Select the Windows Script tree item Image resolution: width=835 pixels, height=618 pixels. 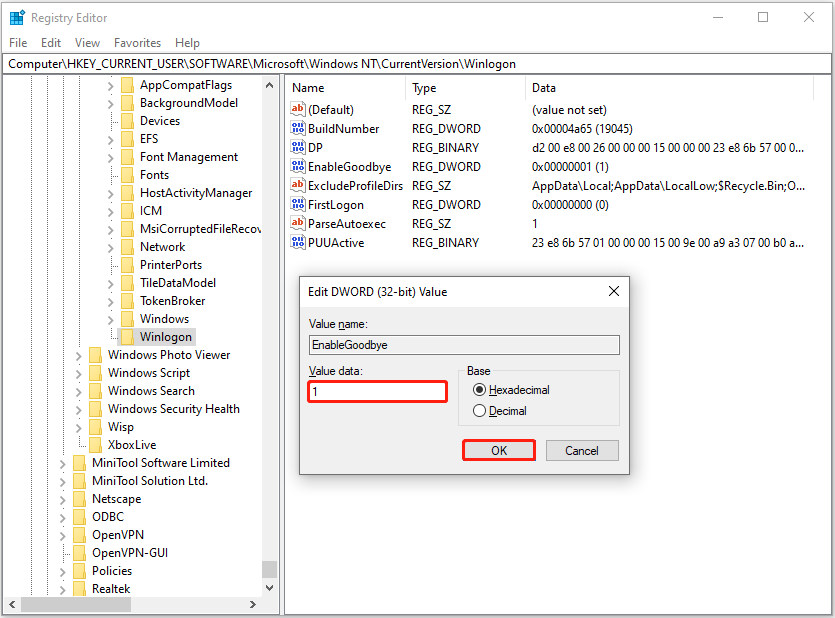[x=149, y=373]
